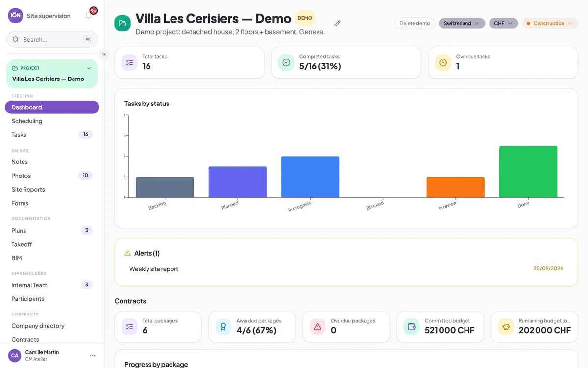Click the Remaining budget piggy bank icon
This screenshot has height=368, width=588.
click(506, 327)
